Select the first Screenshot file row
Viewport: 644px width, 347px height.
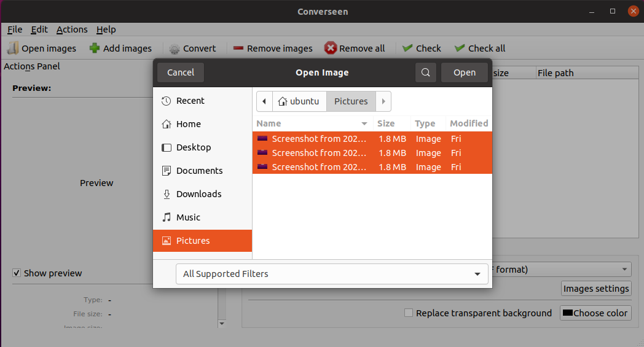[372, 139]
